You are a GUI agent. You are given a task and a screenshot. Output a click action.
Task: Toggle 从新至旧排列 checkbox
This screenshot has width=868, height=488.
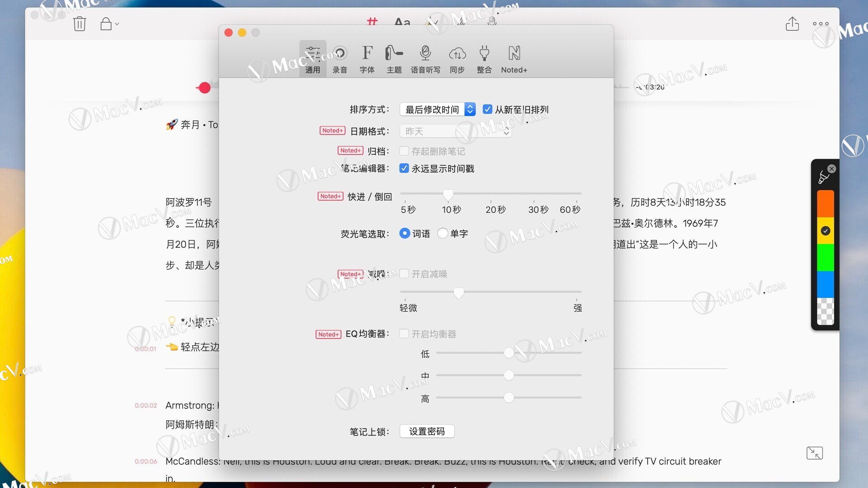(487, 109)
